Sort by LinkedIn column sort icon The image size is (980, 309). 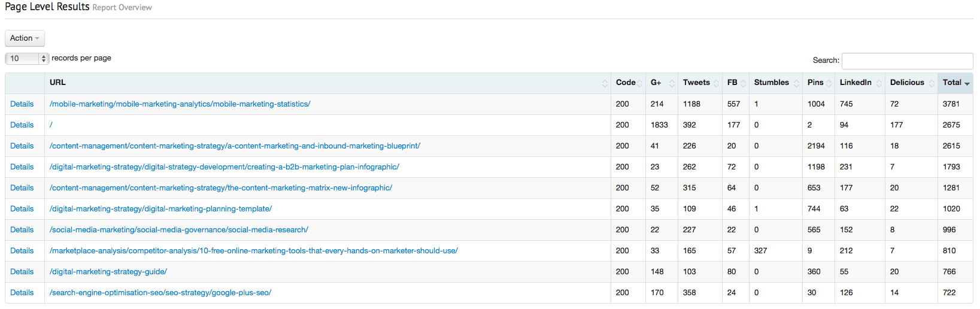tap(879, 83)
